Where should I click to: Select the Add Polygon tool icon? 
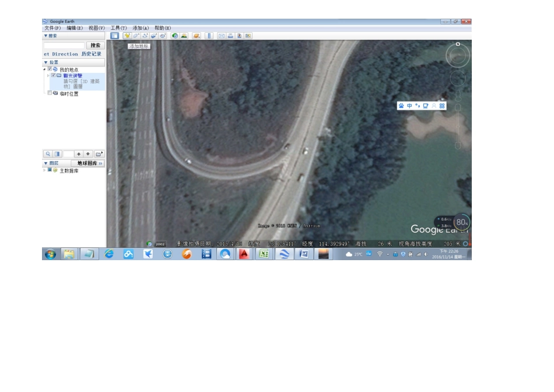(x=136, y=36)
